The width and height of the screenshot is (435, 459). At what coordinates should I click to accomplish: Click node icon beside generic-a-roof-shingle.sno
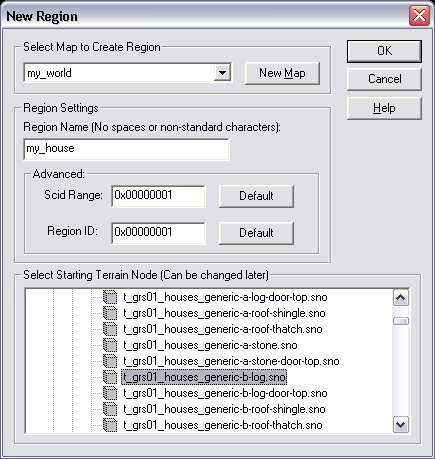point(110,313)
